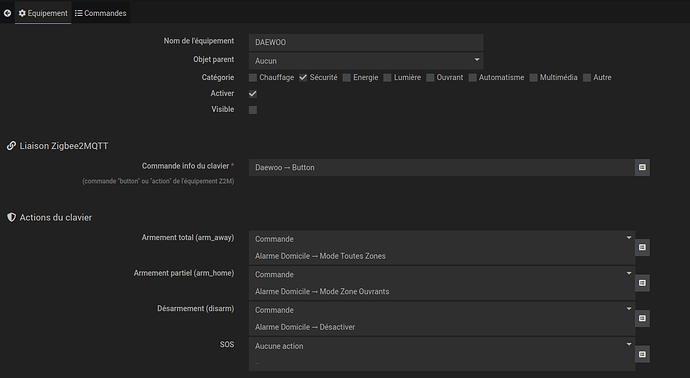Image resolution: width=690 pixels, height=378 pixels.
Task: Expand the Objet parent dropdown
Action: [x=366, y=61]
